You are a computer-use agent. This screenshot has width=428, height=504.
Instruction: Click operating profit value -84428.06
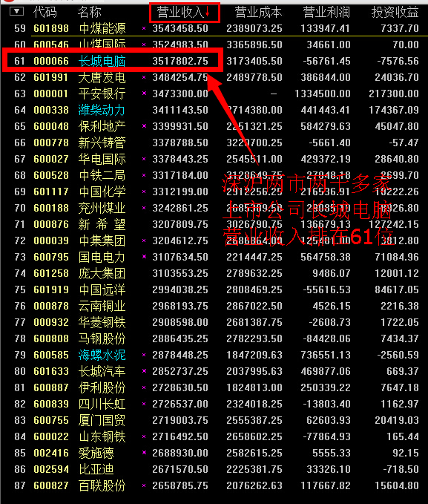[x=327, y=338]
